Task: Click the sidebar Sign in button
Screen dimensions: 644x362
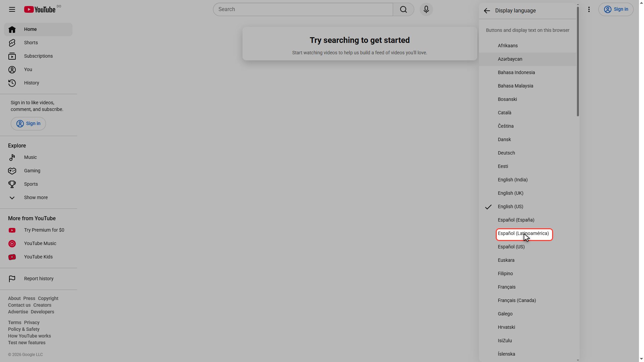Action: coord(28,124)
